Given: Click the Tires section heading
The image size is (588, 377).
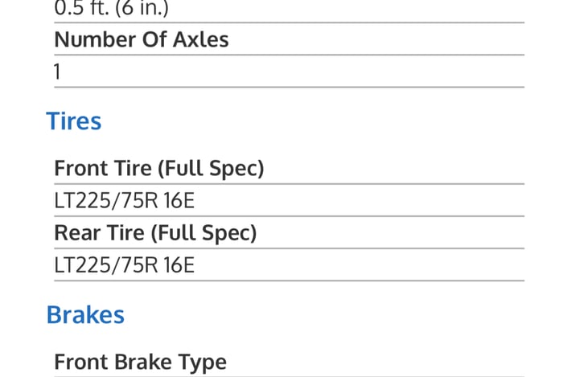Looking at the screenshot, I should (74, 121).
